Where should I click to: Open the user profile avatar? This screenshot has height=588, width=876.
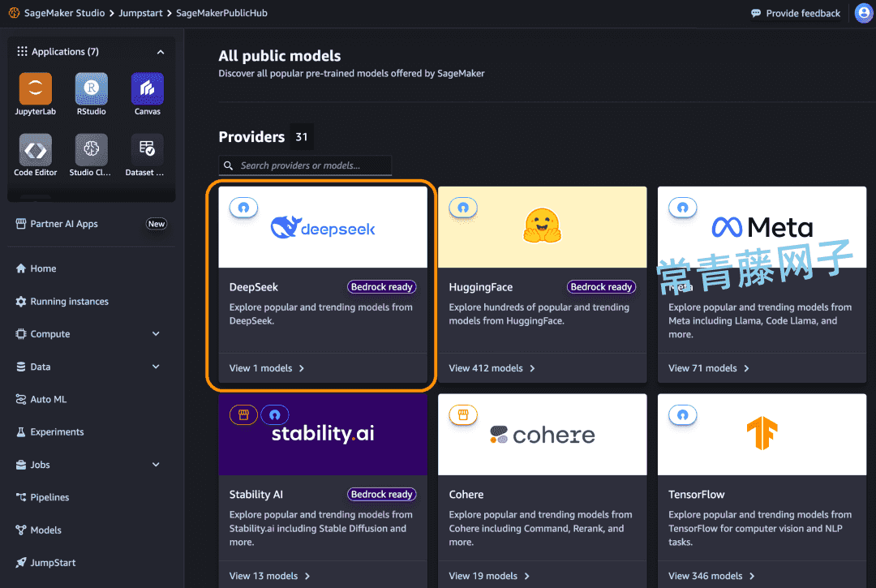(864, 13)
